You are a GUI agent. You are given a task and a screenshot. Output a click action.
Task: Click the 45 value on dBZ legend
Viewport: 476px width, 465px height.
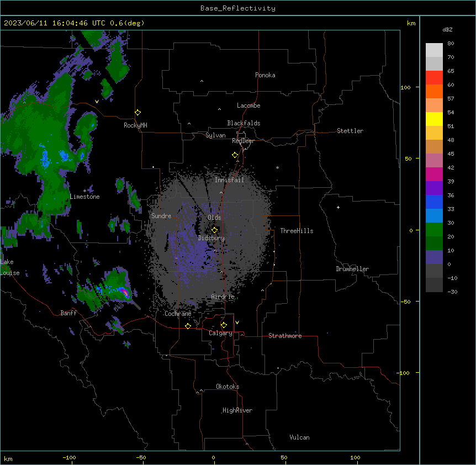451,154
